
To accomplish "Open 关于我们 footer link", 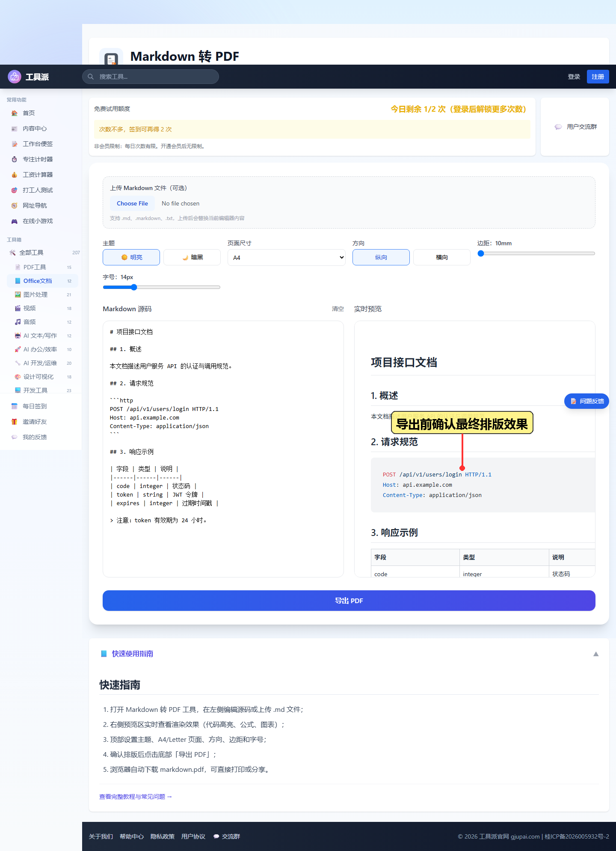I will pos(101,836).
